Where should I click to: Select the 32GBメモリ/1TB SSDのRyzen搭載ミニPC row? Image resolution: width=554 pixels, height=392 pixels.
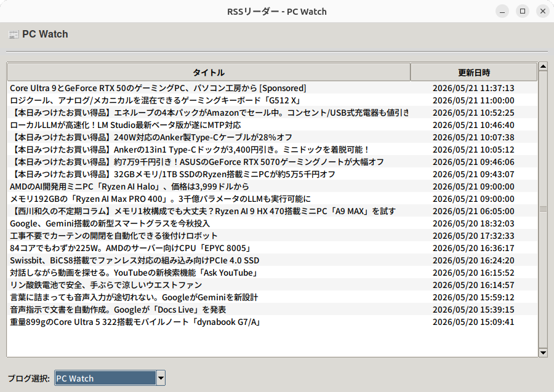coord(272,174)
